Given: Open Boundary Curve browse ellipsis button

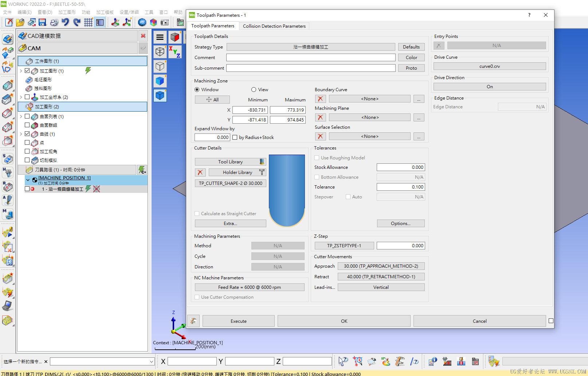Looking at the screenshot, I should point(419,99).
